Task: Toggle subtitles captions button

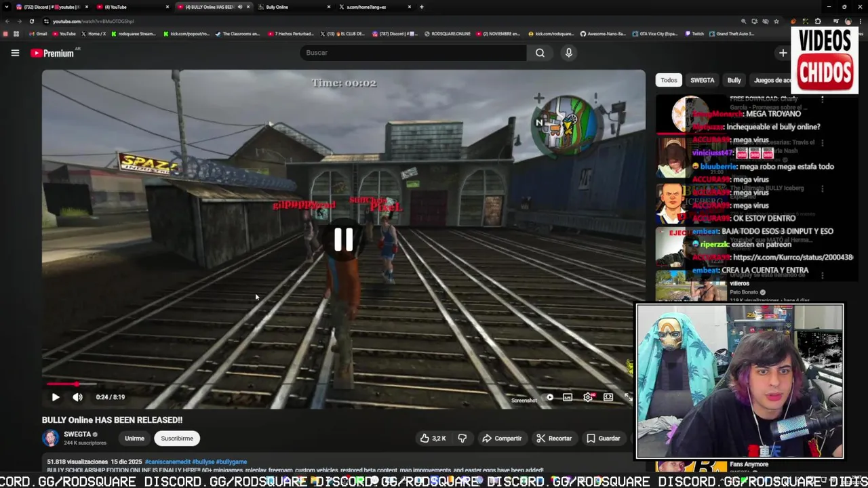Action: [568, 397]
